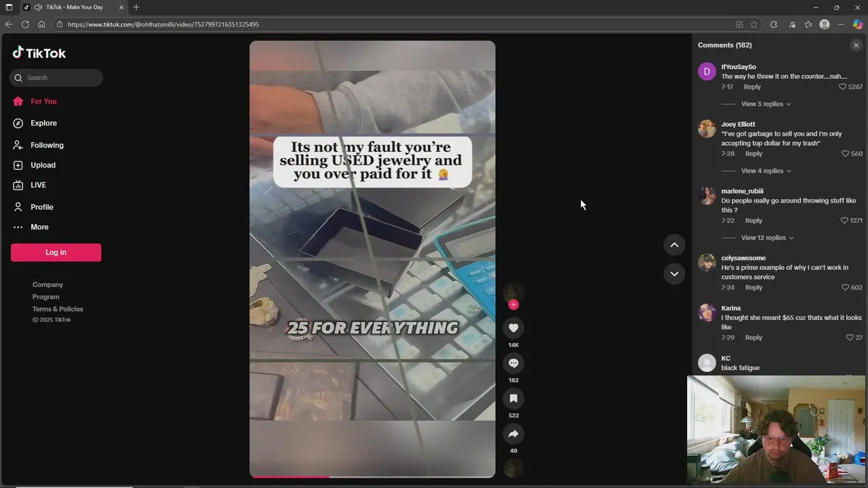The width and height of the screenshot is (868, 488).
Task: Open IfYouSaySo's profile avatar
Action: click(707, 71)
